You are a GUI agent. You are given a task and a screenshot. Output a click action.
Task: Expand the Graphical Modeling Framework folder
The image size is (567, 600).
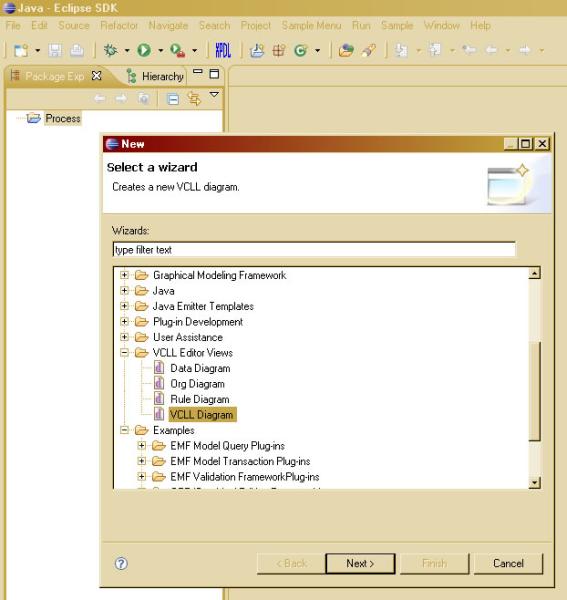pyautogui.click(x=124, y=275)
